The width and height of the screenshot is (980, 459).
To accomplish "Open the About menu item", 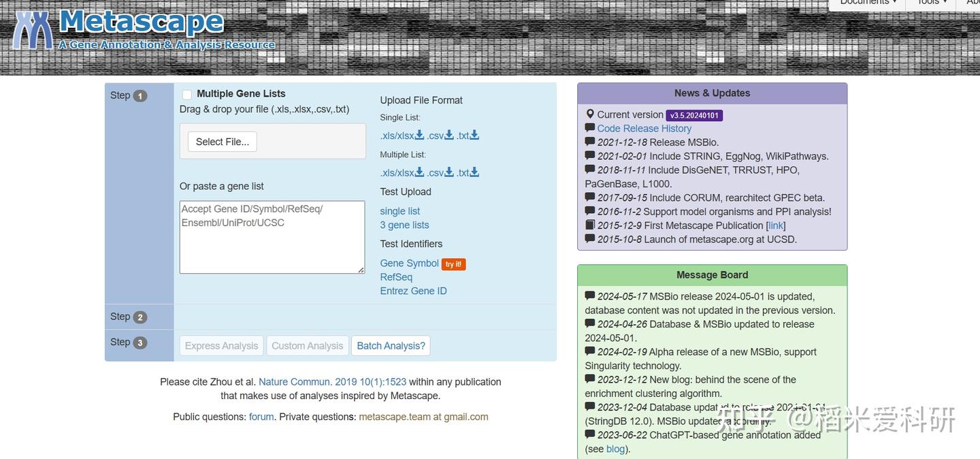I will (x=973, y=3).
